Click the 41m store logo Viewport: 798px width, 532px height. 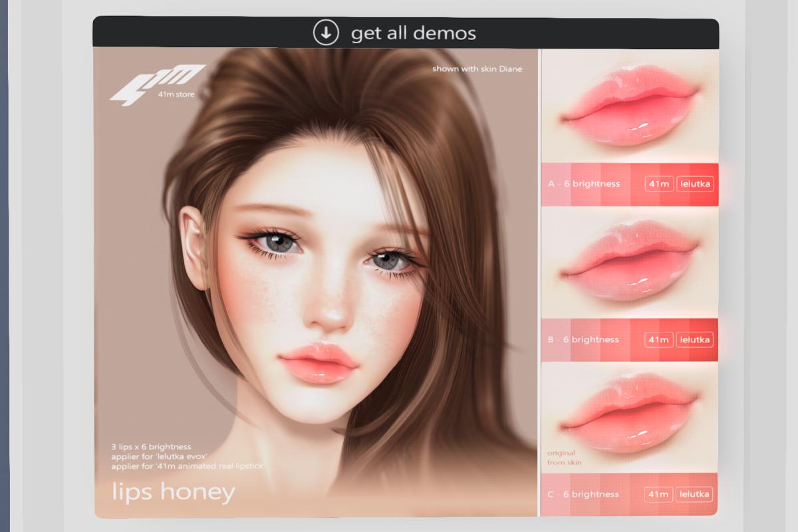point(157,83)
